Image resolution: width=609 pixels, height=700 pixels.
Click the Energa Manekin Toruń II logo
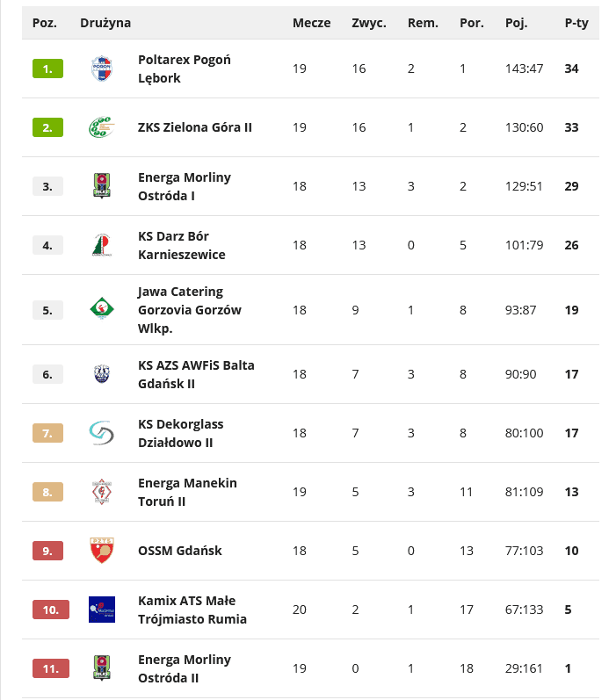(102, 492)
